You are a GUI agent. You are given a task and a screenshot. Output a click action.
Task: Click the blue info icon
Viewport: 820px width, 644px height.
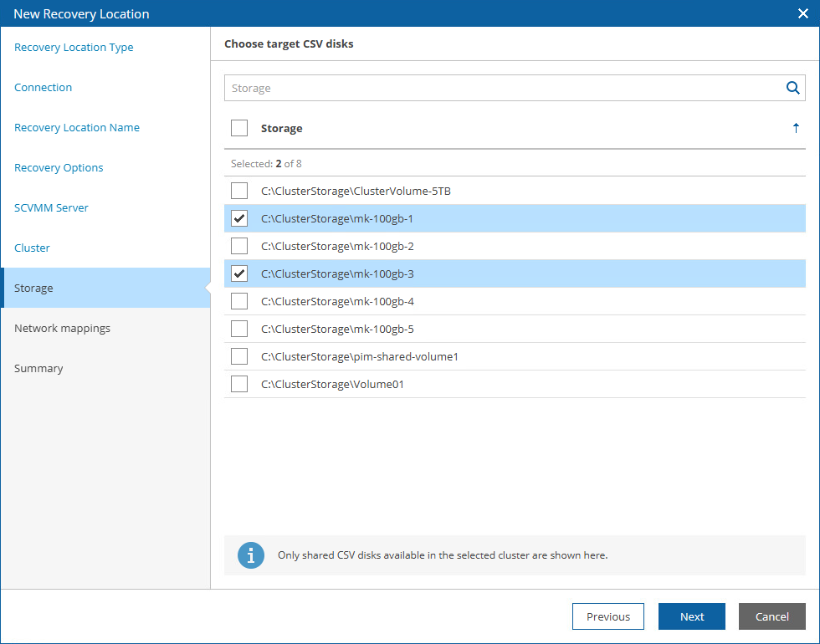(251, 555)
